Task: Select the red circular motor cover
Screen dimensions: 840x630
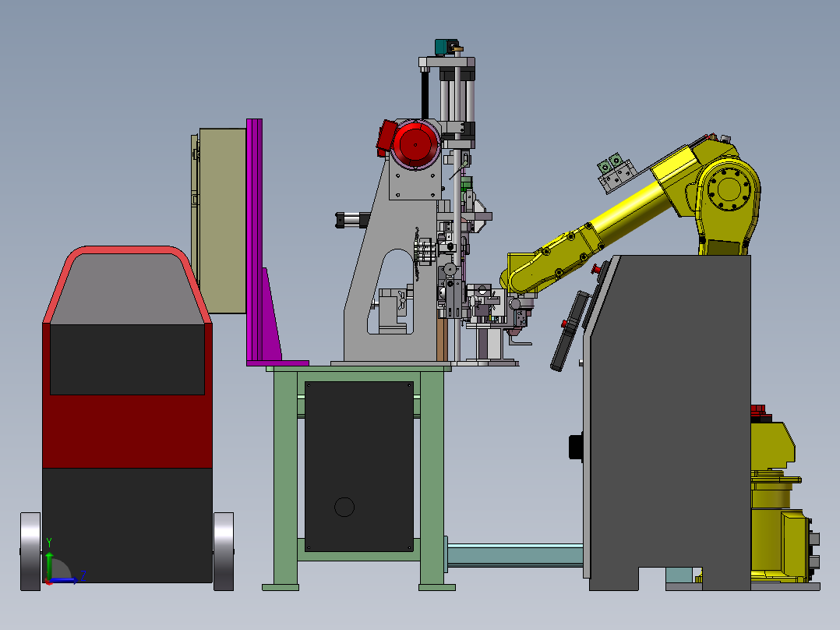Action: click(x=416, y=145)
